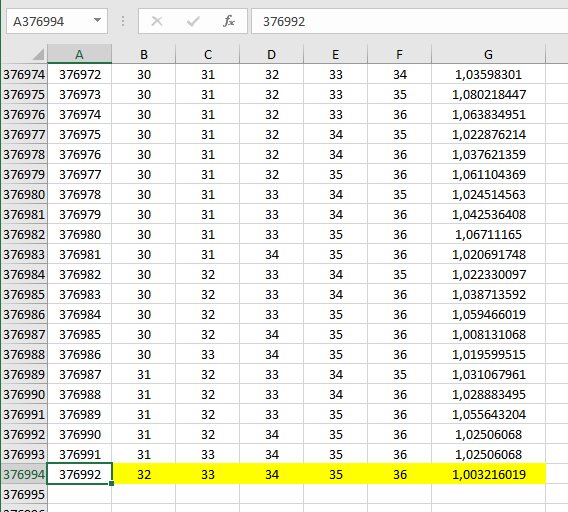
Task: Select row header 376974
Action: click(x=24, y=74)
